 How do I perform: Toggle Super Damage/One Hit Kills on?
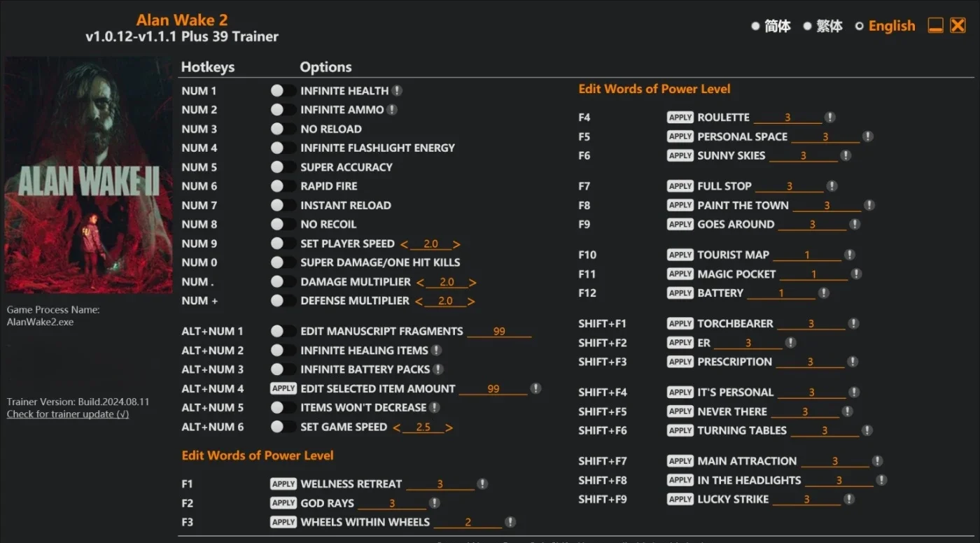(283, 262)
